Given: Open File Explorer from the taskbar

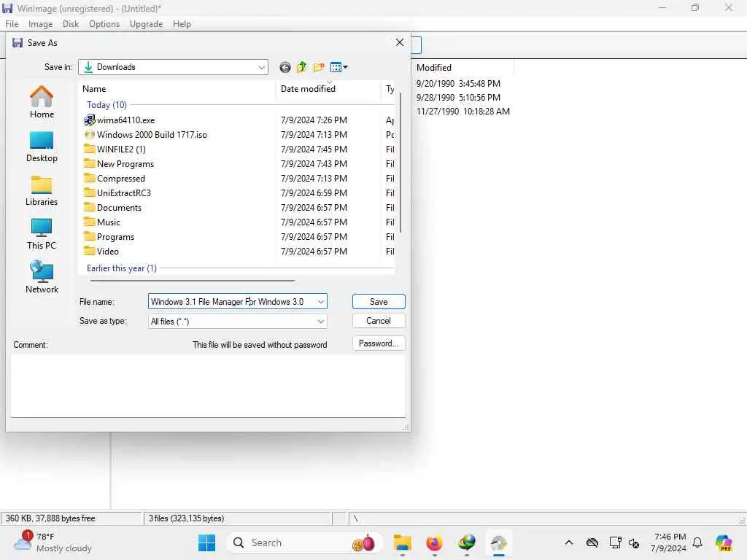Looking at the screenshot, I should [403, 542].
